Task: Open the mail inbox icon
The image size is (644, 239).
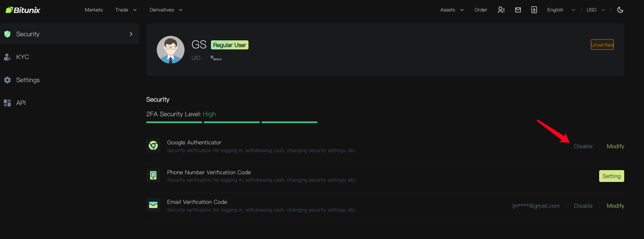Action: (518, 10)
